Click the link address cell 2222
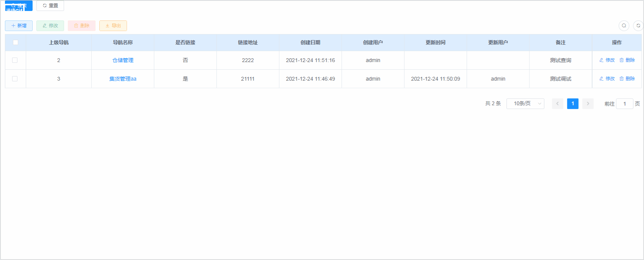 pos(248,60)
